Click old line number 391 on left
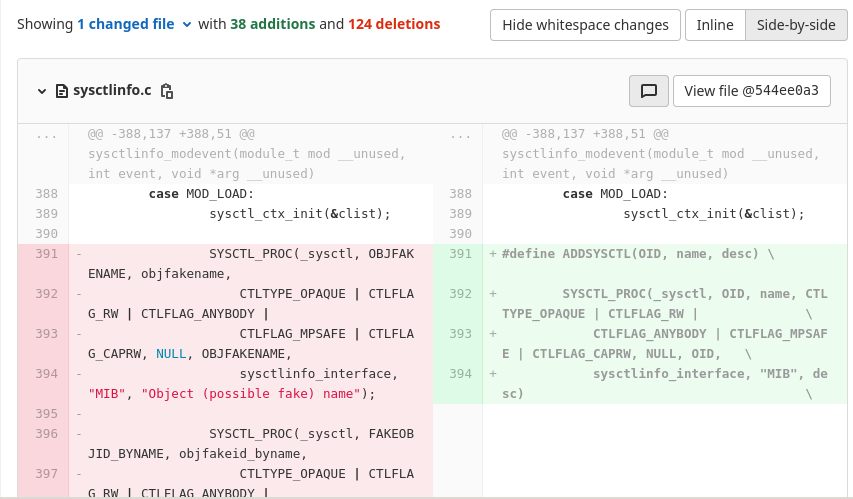 click(46, 254)
